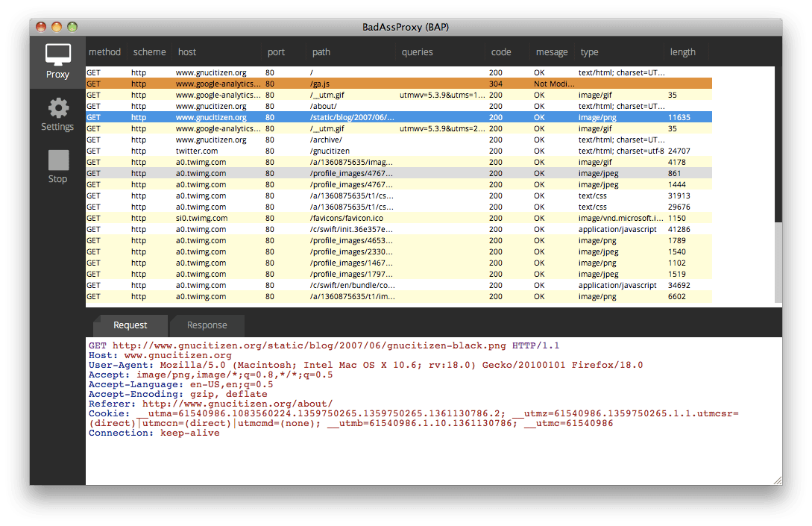Select the /about/ request row
The height and width of the screenshot is (526, 812).
pyautogui.click(x=399, y=106)
